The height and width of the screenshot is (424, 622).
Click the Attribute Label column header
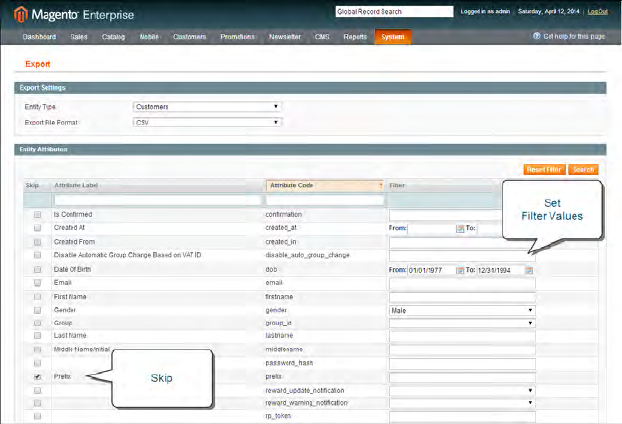coord(76,185)
